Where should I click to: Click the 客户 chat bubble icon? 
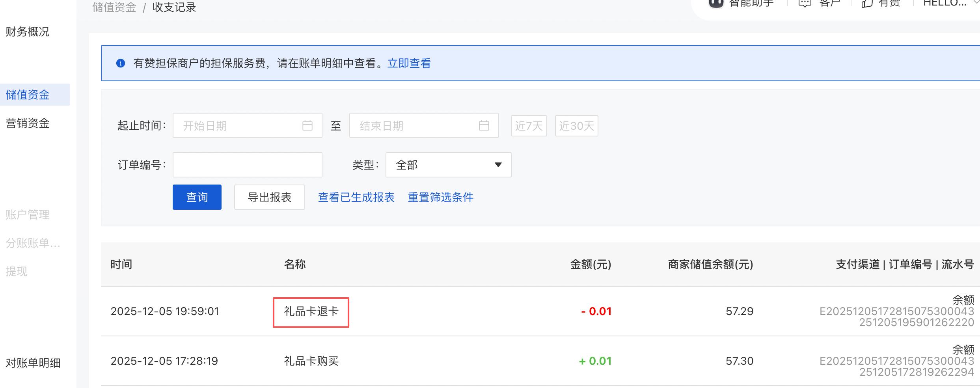805,3
